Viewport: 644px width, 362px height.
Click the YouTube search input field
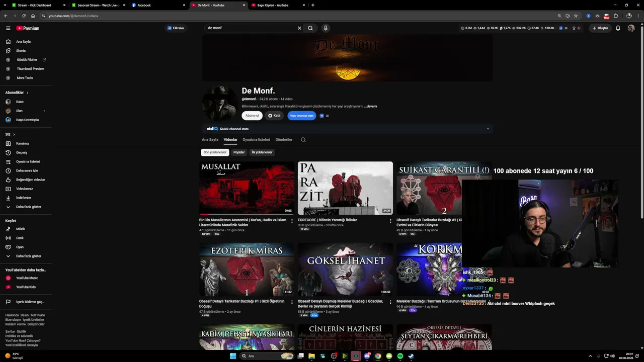point(251,28)
